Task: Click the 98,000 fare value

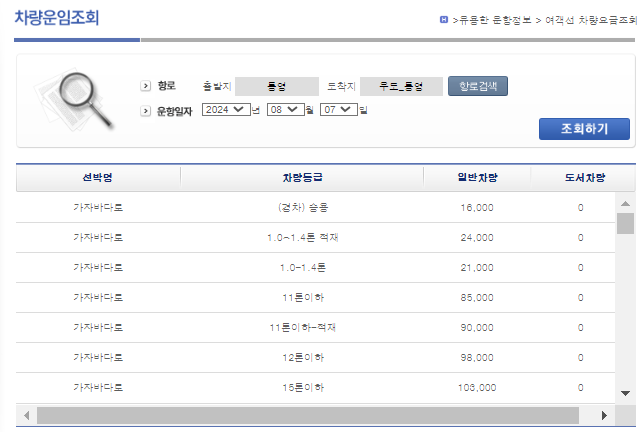Action: point(477,357)
